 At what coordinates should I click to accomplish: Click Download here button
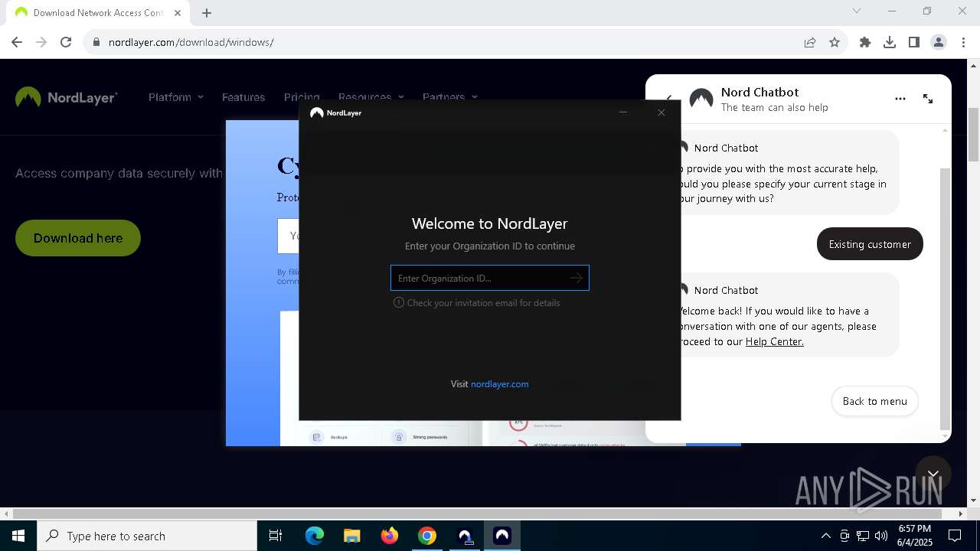click(78, 238)
